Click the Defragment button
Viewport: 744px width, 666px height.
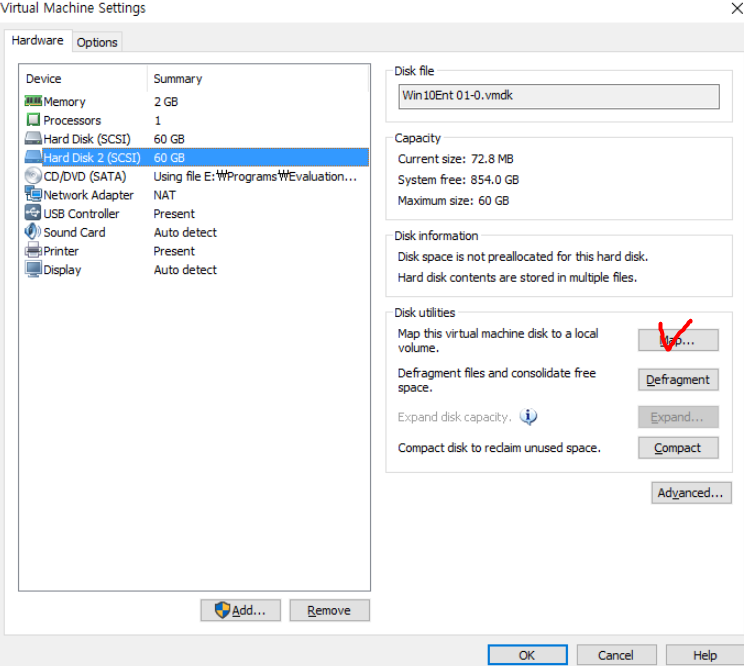[x=678, y=379]
